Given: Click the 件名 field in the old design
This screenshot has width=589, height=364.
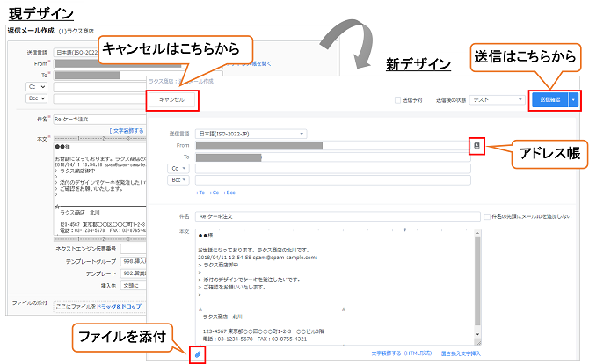Looking at the screenshot, I should (99, 119).
